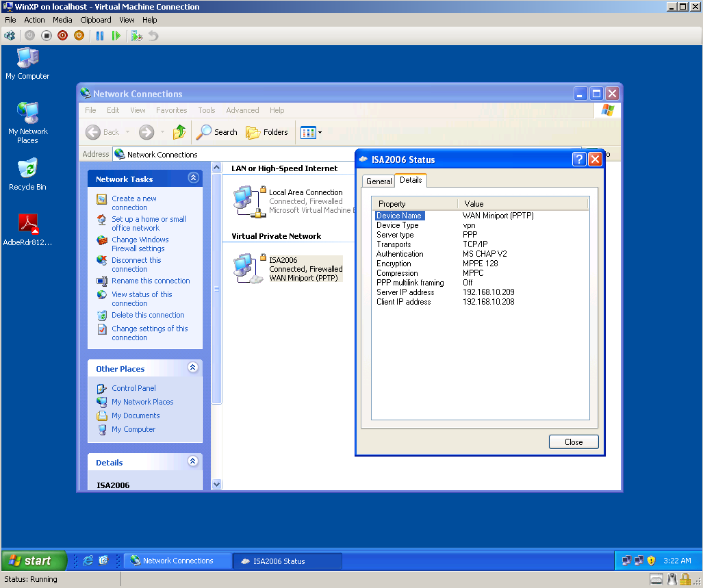Click the Up folder toolbar icon
Screen dimensions: 703x588
point(179,132)
